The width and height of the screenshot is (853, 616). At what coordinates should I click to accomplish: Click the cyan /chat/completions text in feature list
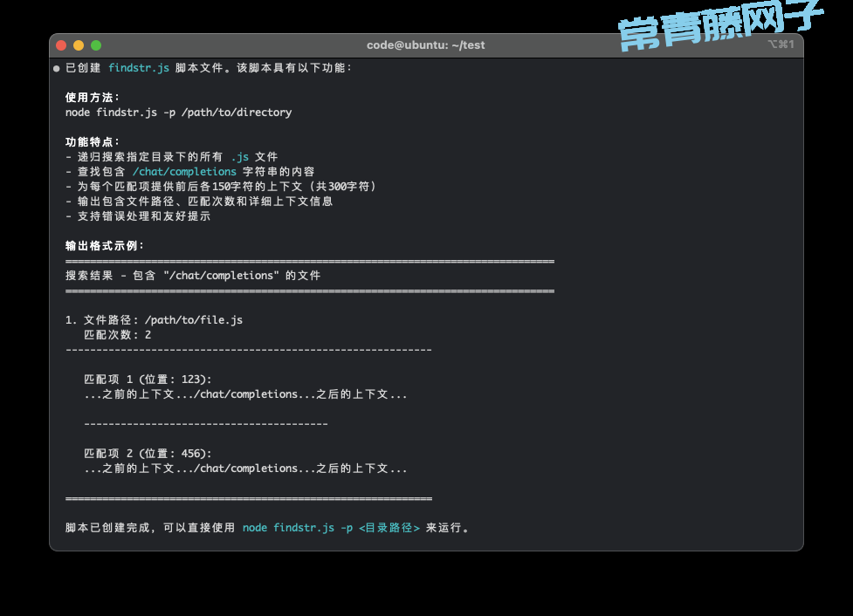point(184,172)
